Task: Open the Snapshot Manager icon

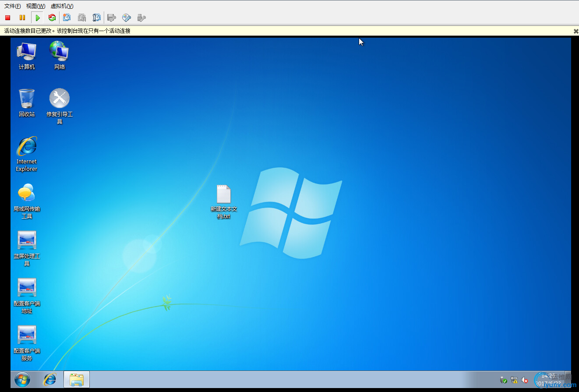Action: pos(97,18)
